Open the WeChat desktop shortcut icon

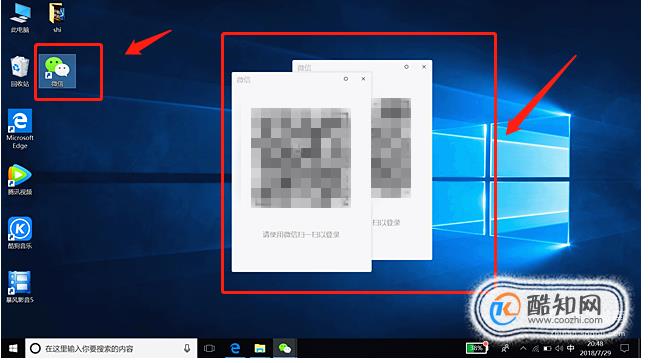[57, 71]
